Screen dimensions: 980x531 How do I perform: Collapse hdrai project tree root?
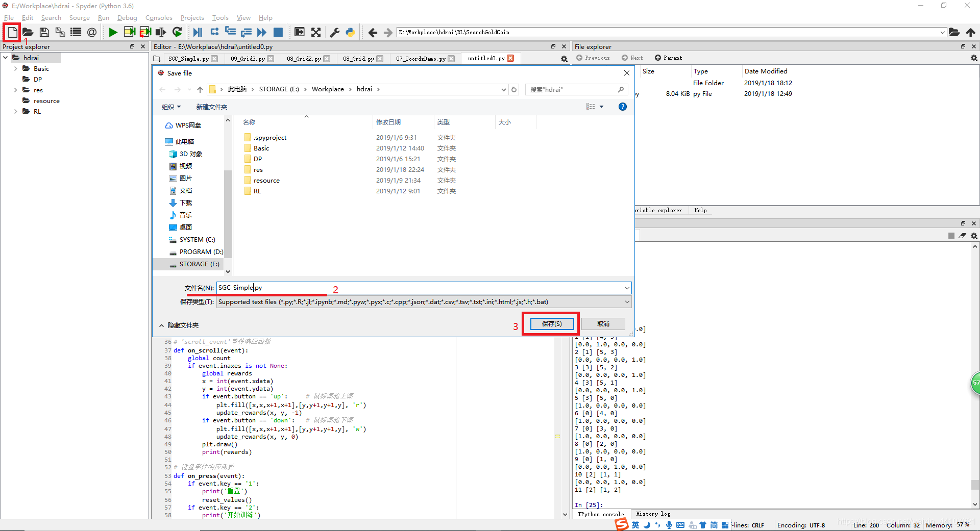pos(5,58)
